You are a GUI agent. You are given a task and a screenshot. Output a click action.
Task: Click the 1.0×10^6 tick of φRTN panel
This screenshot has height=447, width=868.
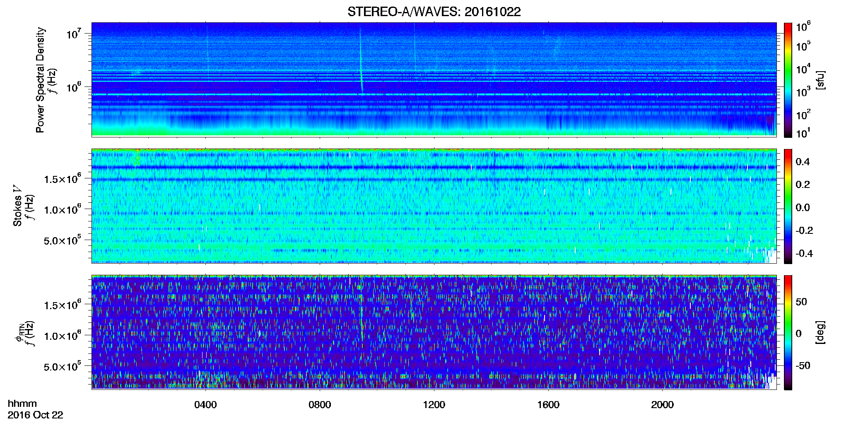[x=63, y=336]
